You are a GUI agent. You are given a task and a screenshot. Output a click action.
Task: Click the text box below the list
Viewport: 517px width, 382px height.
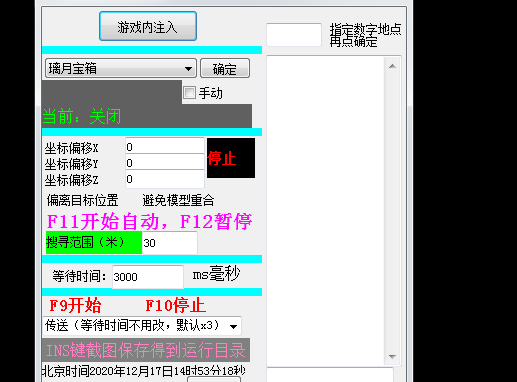(x=330, y=375)
